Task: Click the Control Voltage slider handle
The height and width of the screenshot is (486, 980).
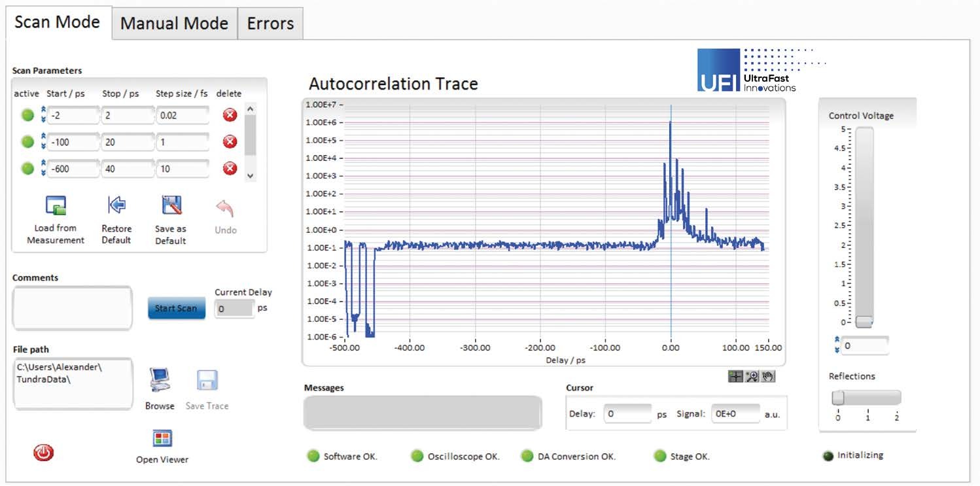Action: (864, 322)
